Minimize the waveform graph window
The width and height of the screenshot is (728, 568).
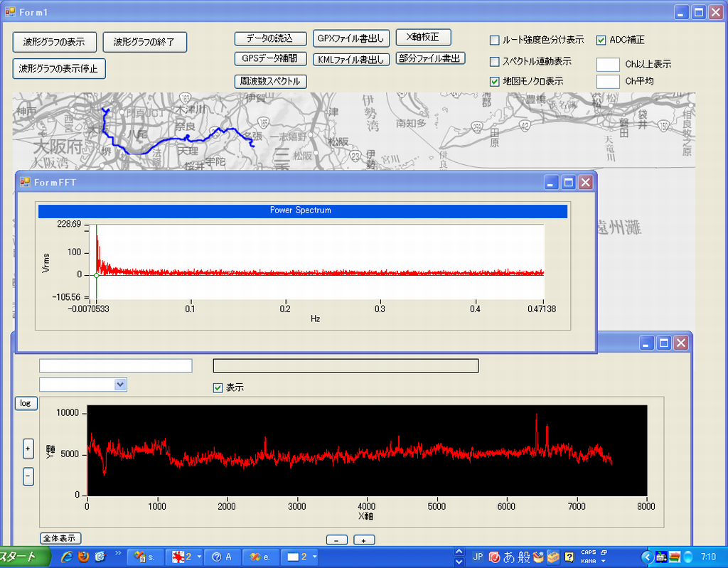pos(646,343)
